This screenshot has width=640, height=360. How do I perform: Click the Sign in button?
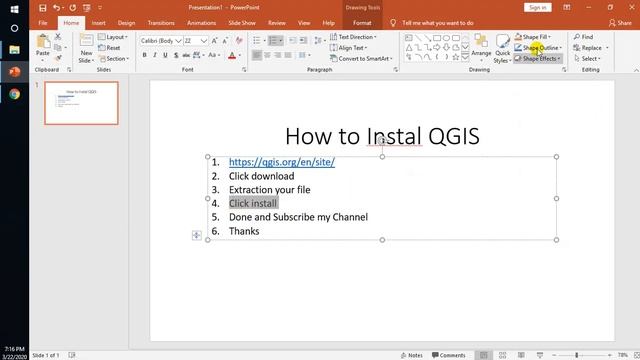click(538, 8)
